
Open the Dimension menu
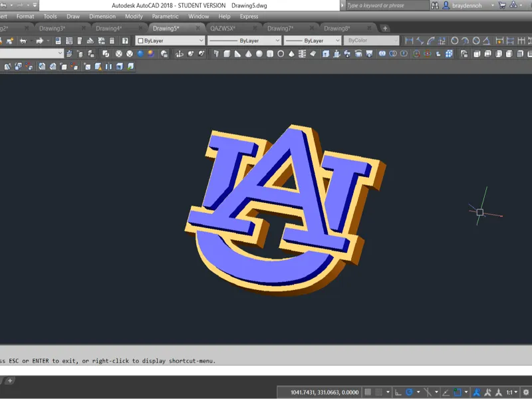(102, 16)
